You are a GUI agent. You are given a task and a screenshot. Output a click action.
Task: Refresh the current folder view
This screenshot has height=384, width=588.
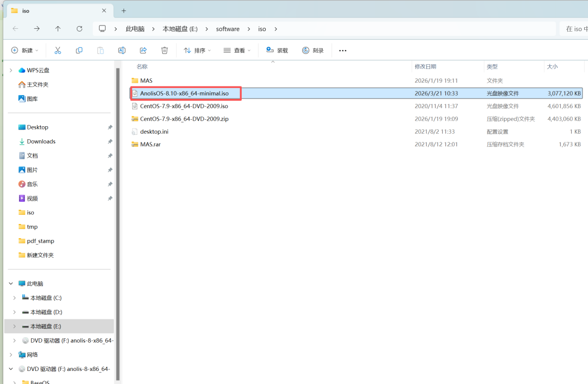click(x=79, y=28)
